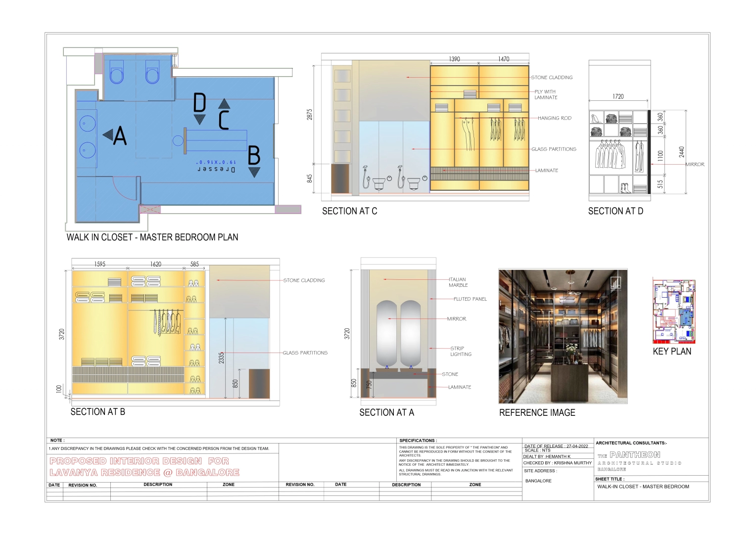Click the 'SECTION AT C' title

(349, 211)
